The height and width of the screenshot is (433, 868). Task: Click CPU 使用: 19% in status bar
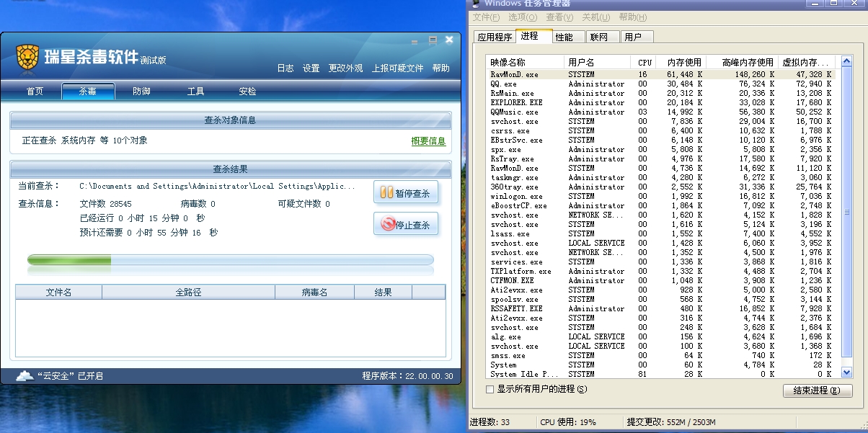(x=568, y=422)
